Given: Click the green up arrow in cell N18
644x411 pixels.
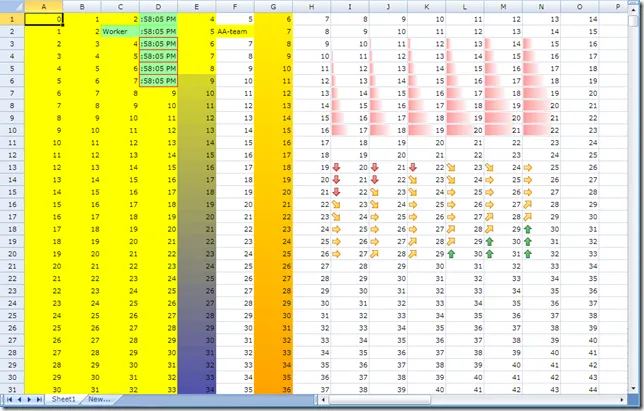Looking at the screenshot, I should coord(527,229).
